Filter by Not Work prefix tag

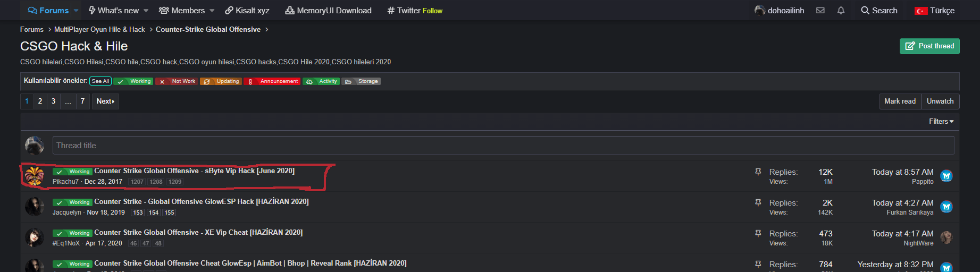177,81
